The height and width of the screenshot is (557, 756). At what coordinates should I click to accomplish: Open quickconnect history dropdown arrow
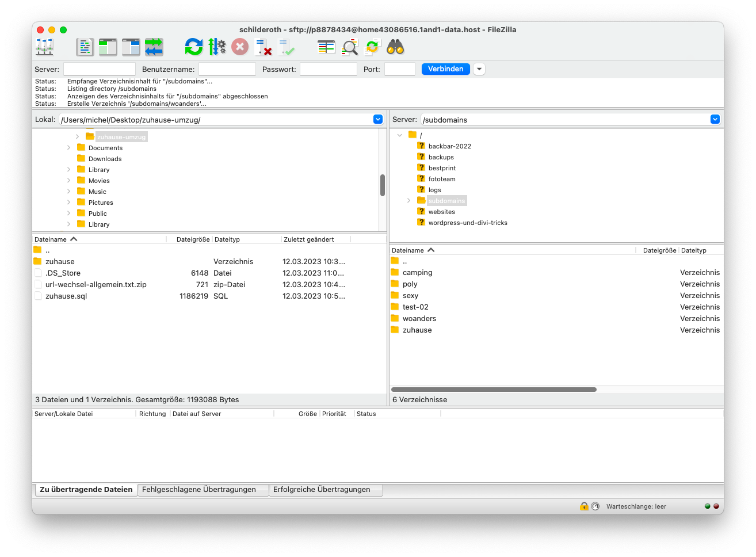(x=479, y=69)
